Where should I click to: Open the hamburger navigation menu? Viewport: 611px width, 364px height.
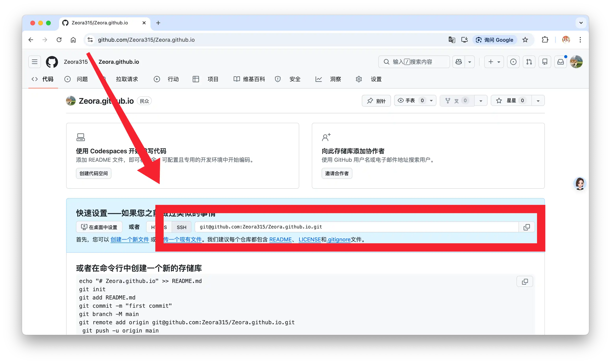pyautogui.click(x=35, y=62)
